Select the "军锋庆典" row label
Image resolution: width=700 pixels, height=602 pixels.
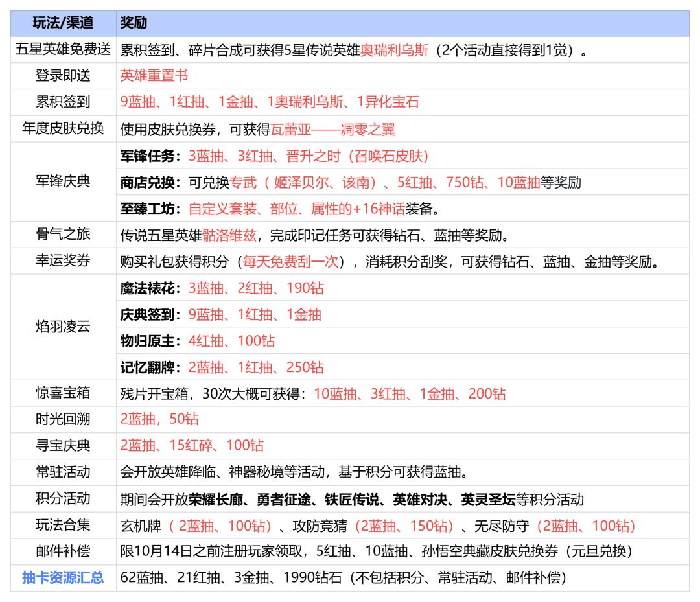click(x=63, y=181)
